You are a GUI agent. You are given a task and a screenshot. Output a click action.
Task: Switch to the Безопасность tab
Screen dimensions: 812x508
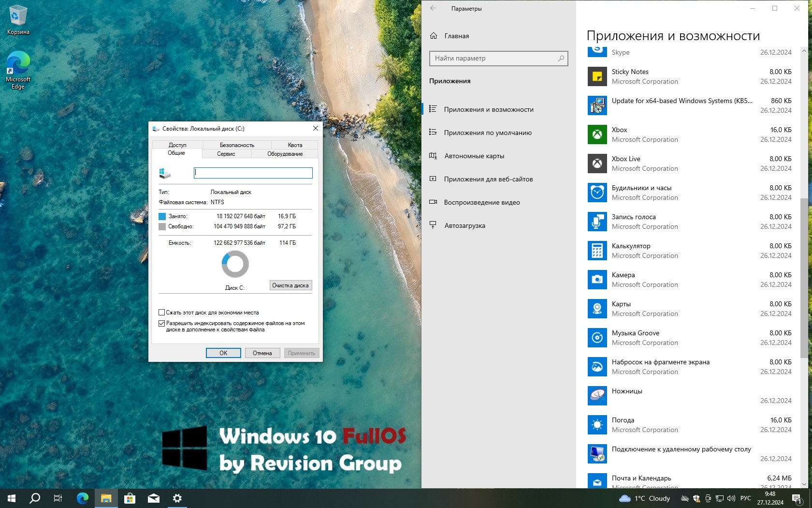[x=237, y=145]
